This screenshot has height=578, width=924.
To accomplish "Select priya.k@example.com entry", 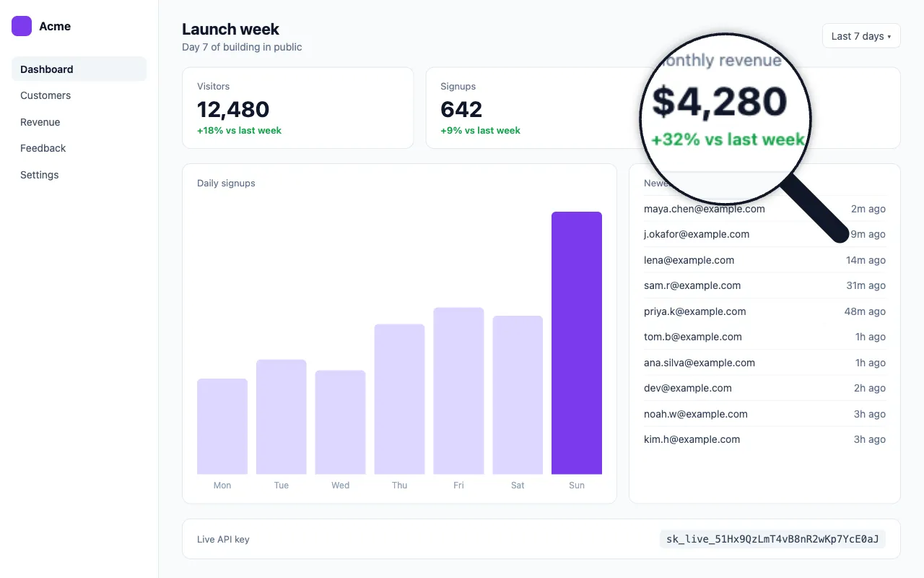I will (695, 311).
